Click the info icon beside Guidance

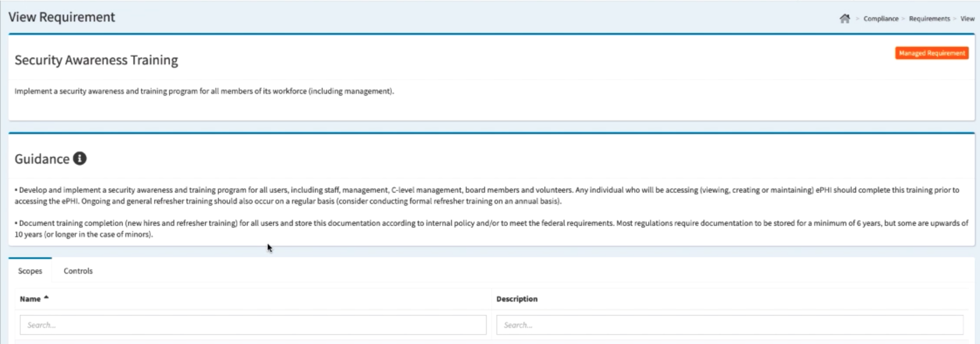[80, 158]
